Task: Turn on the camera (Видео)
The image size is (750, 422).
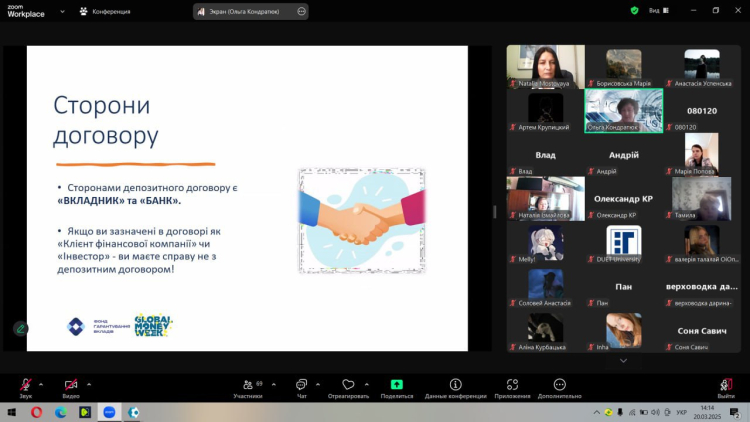Action: click(71, 385)
